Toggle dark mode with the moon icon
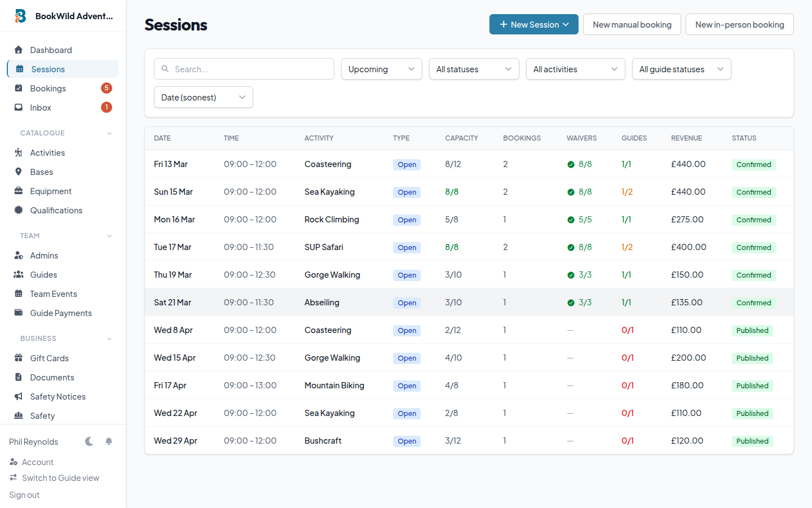This screenshot has width=812, height=508. coord(89,441)
